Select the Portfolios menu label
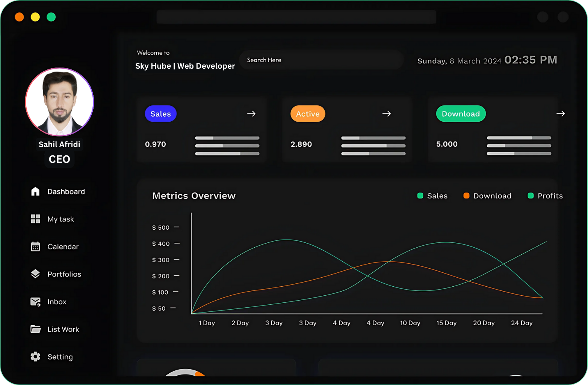 coord(64,274)
